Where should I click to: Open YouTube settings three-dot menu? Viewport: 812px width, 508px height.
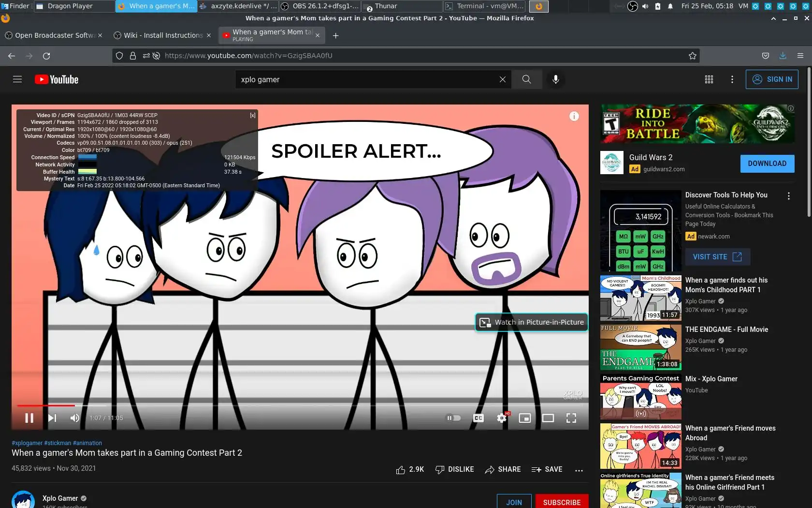tap(732, 79)
